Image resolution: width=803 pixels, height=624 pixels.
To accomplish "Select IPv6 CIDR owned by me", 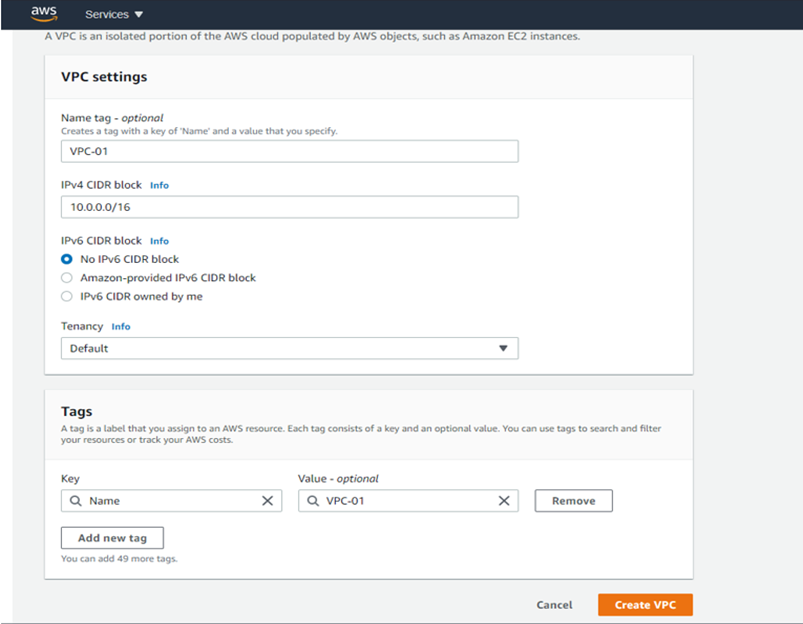I will tap(67, 296).
